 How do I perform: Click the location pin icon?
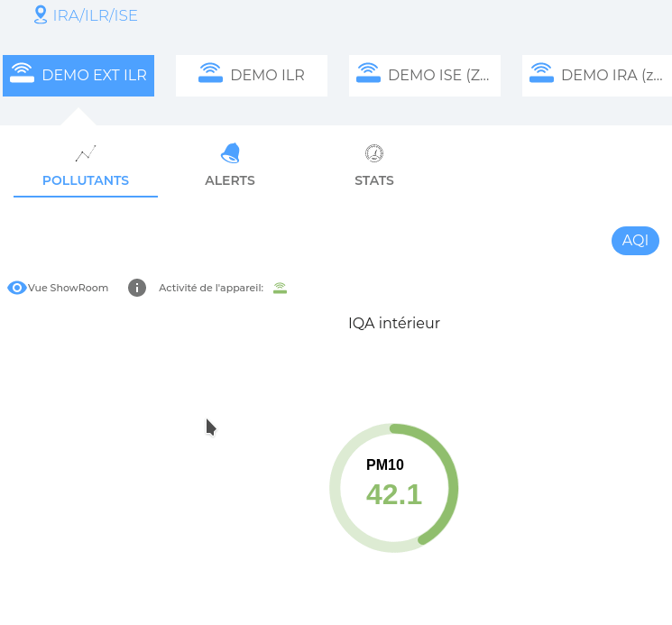pos(40,14)
